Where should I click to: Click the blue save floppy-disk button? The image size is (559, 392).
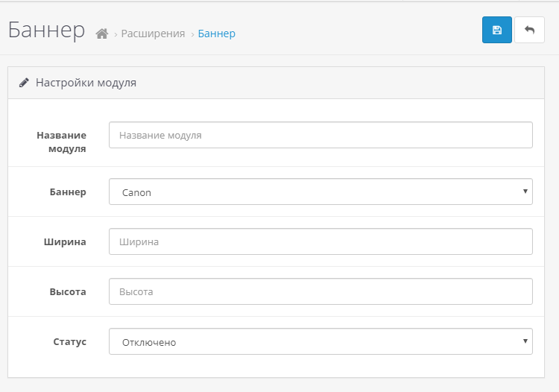point(496,30)
